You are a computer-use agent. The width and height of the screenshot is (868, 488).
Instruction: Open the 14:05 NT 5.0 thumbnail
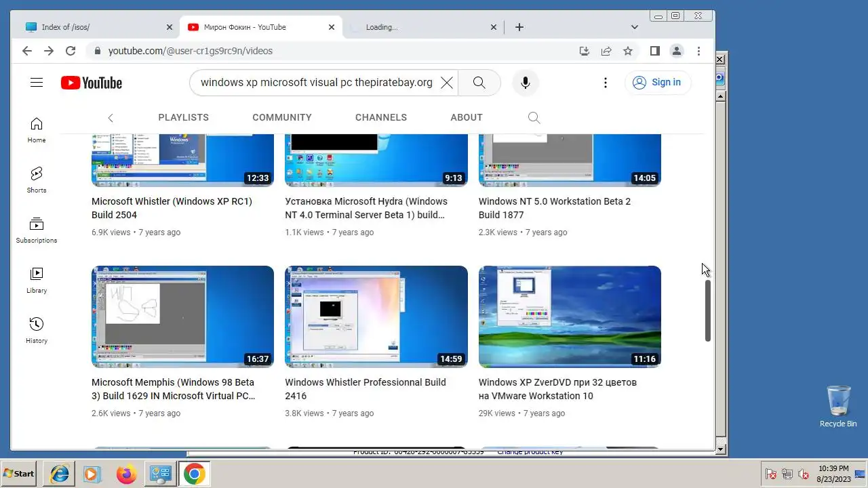(570, 160)
